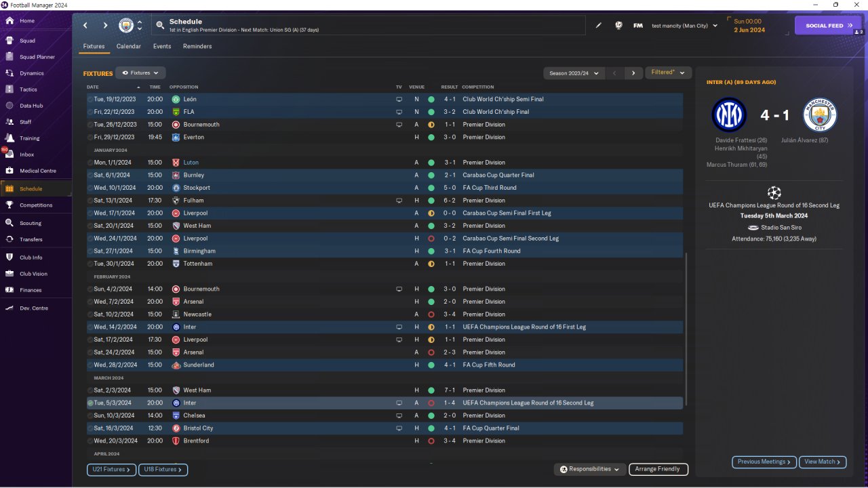Click the View Match button

click(823, 462)
